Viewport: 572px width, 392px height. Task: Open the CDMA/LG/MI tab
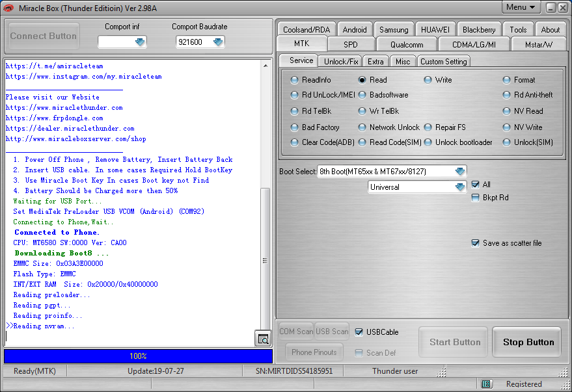point(474,44)
